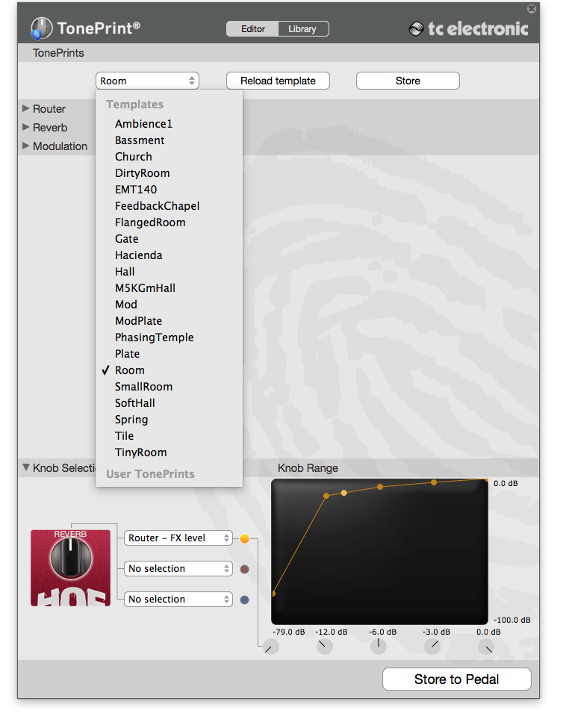
Task: Click the TonePrint logo icon
Action: click(x=41, y=29)
